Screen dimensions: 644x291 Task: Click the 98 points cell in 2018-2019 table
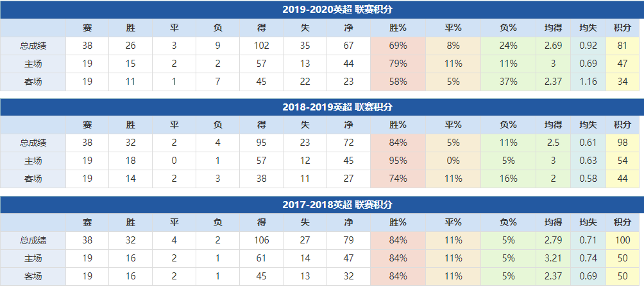coord(622,143)
